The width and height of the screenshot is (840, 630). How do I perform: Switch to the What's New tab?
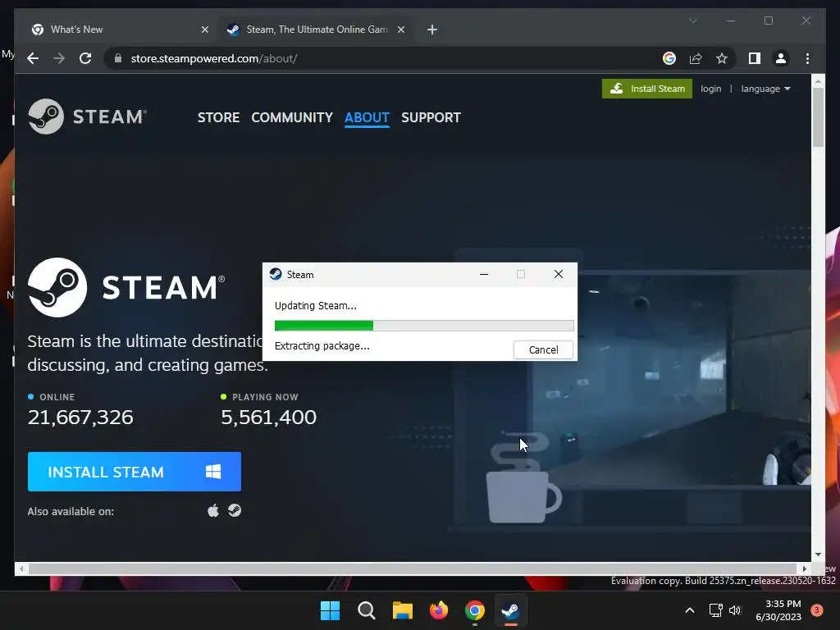point(120,30)
